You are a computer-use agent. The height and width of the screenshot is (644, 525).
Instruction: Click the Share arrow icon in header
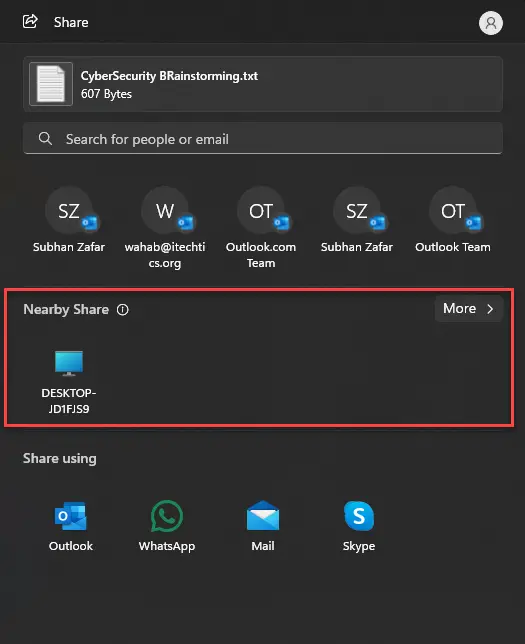tap(30, 21)
